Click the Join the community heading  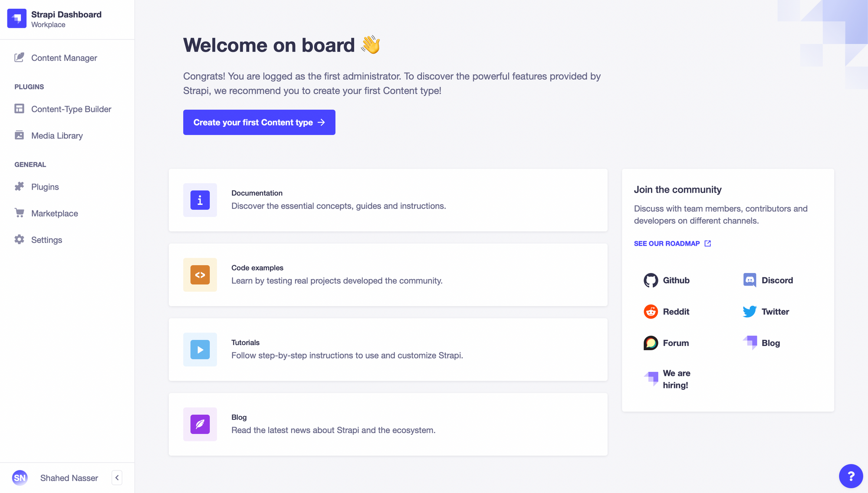[678, 190]
